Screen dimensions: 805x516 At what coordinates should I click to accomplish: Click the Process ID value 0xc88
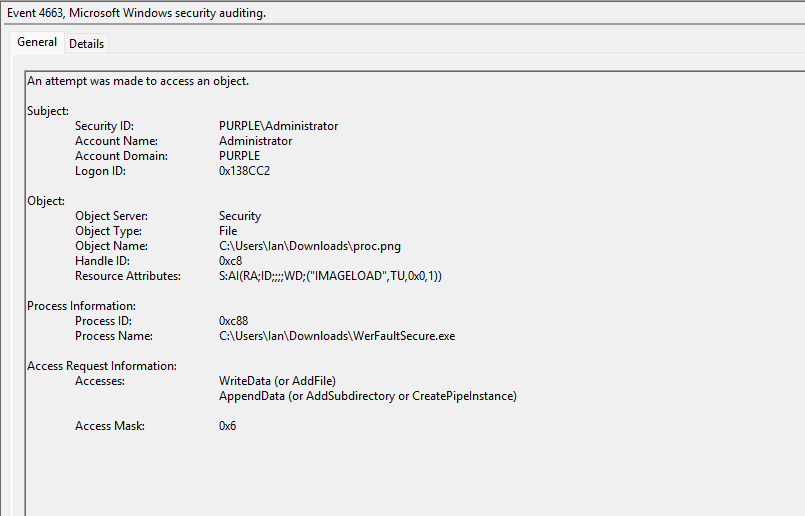tap(233, 321)
